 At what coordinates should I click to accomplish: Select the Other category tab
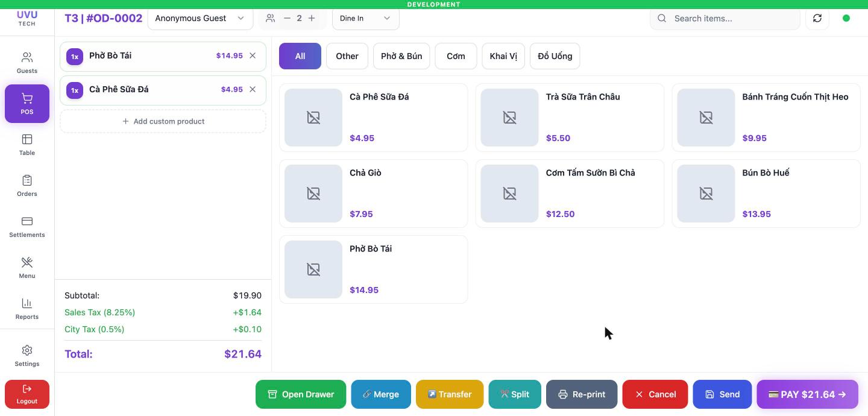click(x=347, y=56)
